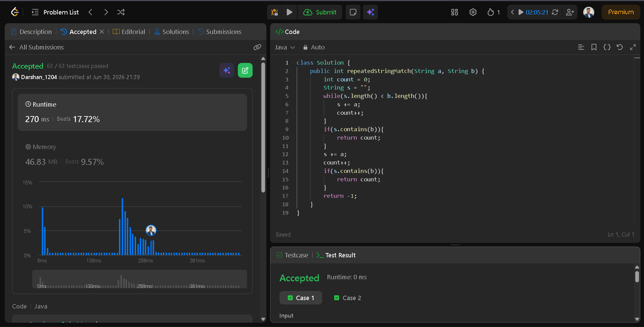Click the Code panel header tab
The width and height of the screenshot is (644, 327).
[287, 32]
